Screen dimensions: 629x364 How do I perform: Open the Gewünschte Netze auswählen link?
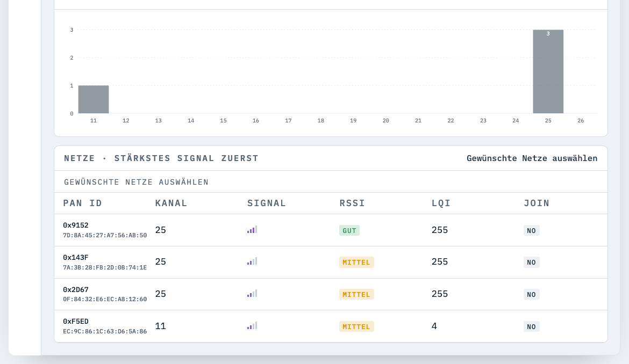[x=532, y=158]
